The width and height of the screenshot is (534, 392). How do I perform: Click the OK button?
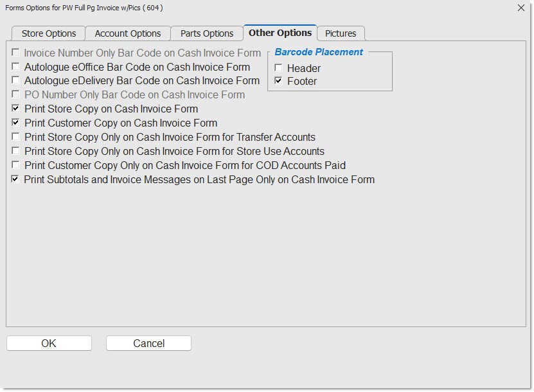point(49,343)
